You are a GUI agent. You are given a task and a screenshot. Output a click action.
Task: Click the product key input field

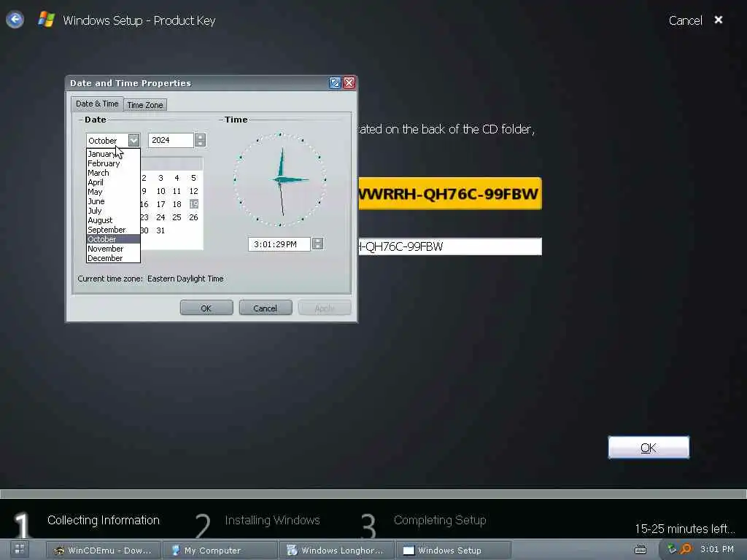(x=449, y=246)
